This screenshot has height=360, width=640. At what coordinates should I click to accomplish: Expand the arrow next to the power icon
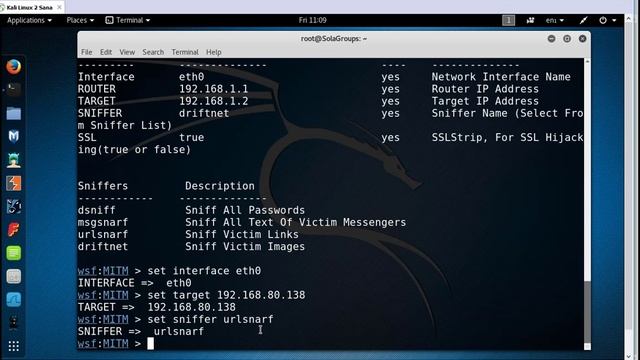coord(614,20)
